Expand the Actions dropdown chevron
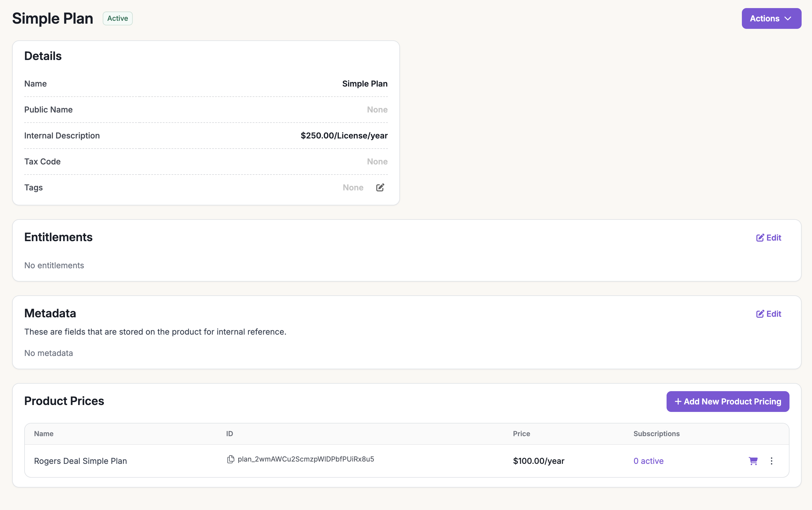812x510 pixels. [788, 18]
